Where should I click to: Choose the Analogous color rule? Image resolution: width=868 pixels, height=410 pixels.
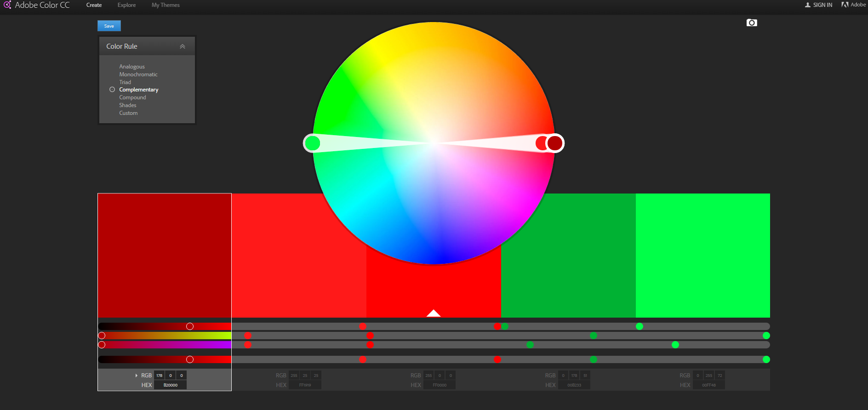(132, 67)
